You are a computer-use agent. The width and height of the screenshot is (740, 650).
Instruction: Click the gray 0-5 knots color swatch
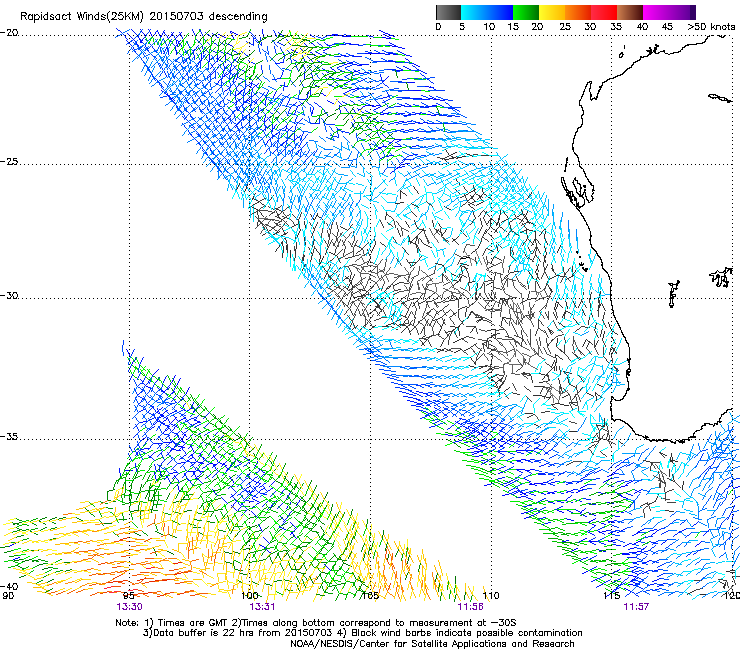(x=448, y=12)
